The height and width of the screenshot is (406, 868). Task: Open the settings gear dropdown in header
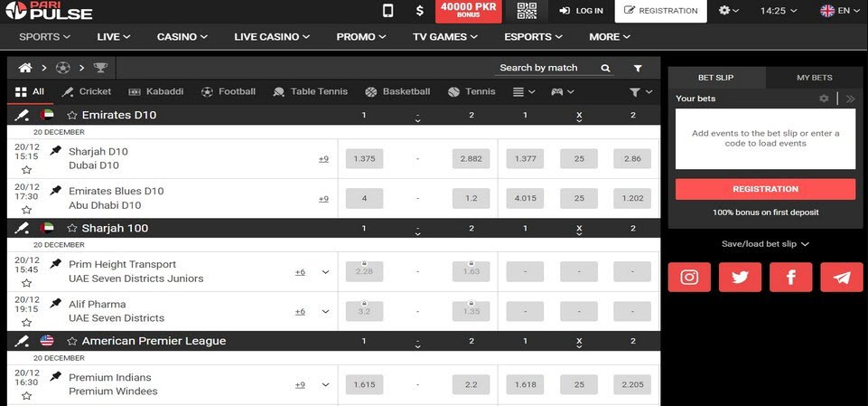(729, 11)
